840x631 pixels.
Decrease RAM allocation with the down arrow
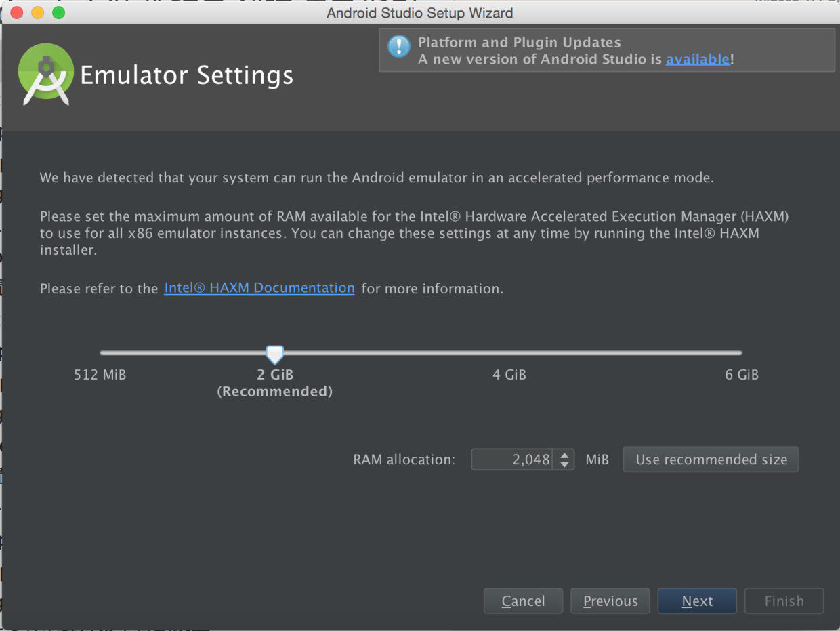[x=564, y=465]
